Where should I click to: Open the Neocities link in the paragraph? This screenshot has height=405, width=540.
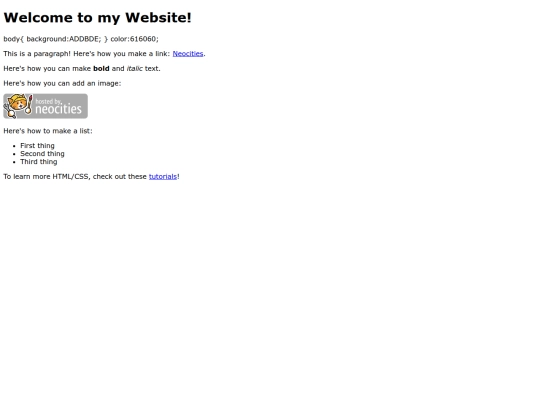click(188, 54)
